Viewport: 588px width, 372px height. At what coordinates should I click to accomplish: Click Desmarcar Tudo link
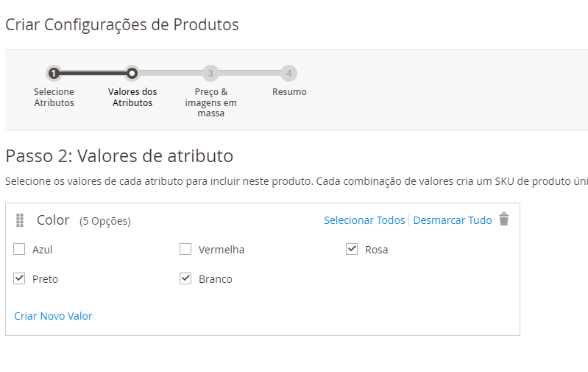tap(453, 220)
